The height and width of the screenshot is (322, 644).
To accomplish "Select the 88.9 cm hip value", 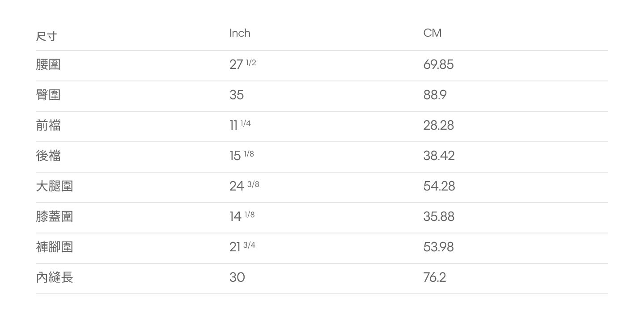I will tap(435, 95).
